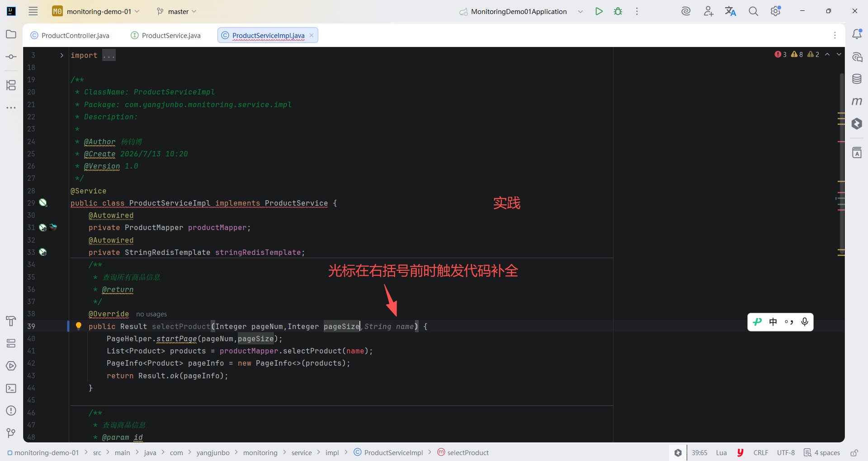Open the translation panel on right sidebar
This screenshot has width=868, height=461.
pyautogui.click(x=857, y=153)
